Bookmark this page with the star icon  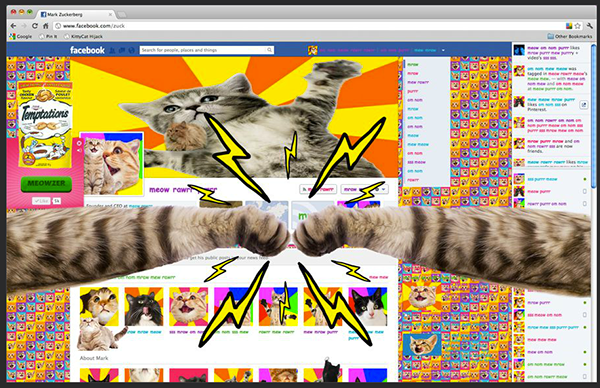[x=577, y=26]
